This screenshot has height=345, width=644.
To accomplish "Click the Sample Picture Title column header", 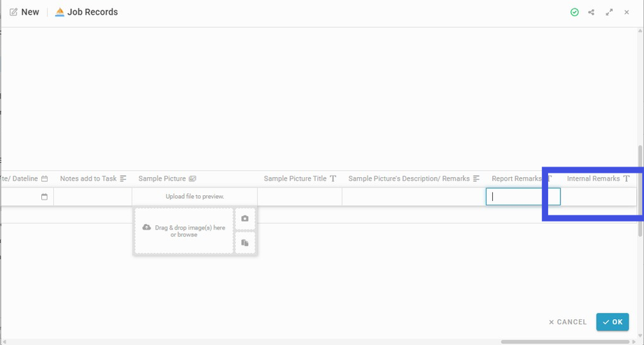I will (300, 178).
